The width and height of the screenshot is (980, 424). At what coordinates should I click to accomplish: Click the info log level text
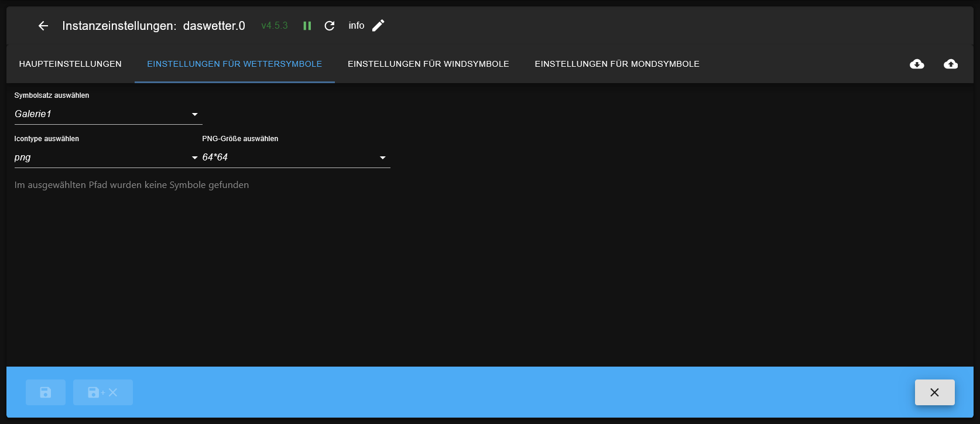tap(357, 26)
